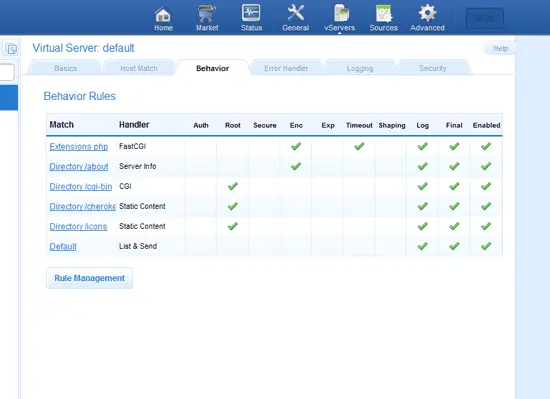The width and height of the screenshot is (550, 399).
Task: Open the Home section icon
Action: pos(163,15)
